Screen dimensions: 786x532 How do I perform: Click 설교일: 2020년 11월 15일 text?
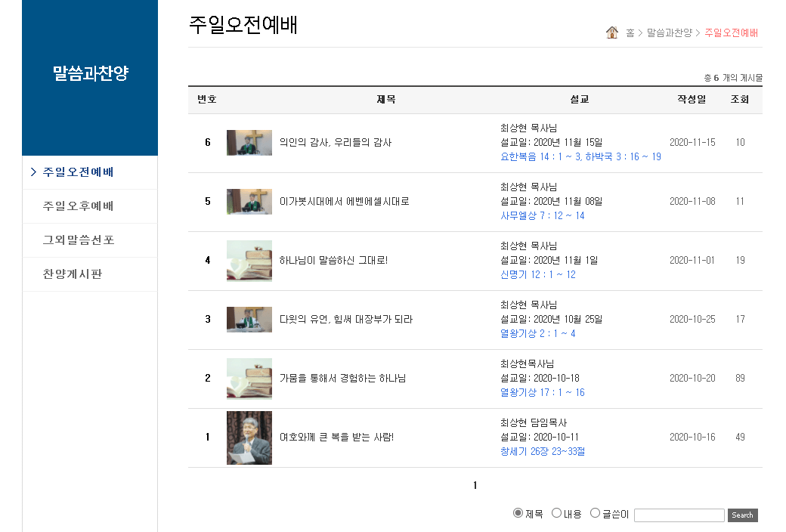[552, 142]
